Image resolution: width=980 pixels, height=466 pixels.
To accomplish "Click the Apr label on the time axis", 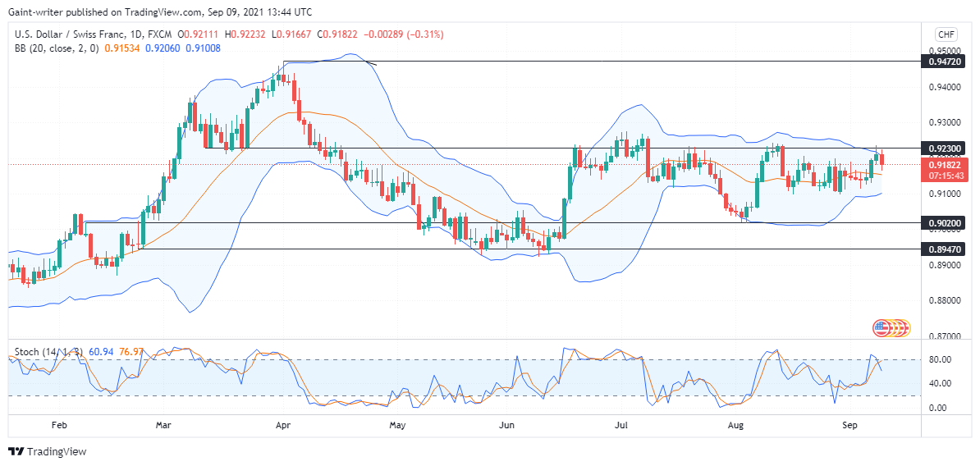I will [282, 426].
